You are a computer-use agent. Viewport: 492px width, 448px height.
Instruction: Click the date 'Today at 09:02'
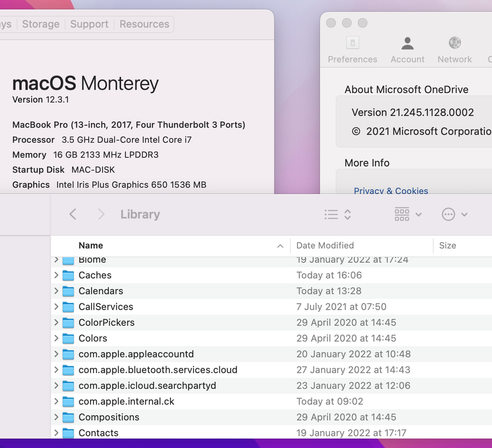click(x=329, y=401)
